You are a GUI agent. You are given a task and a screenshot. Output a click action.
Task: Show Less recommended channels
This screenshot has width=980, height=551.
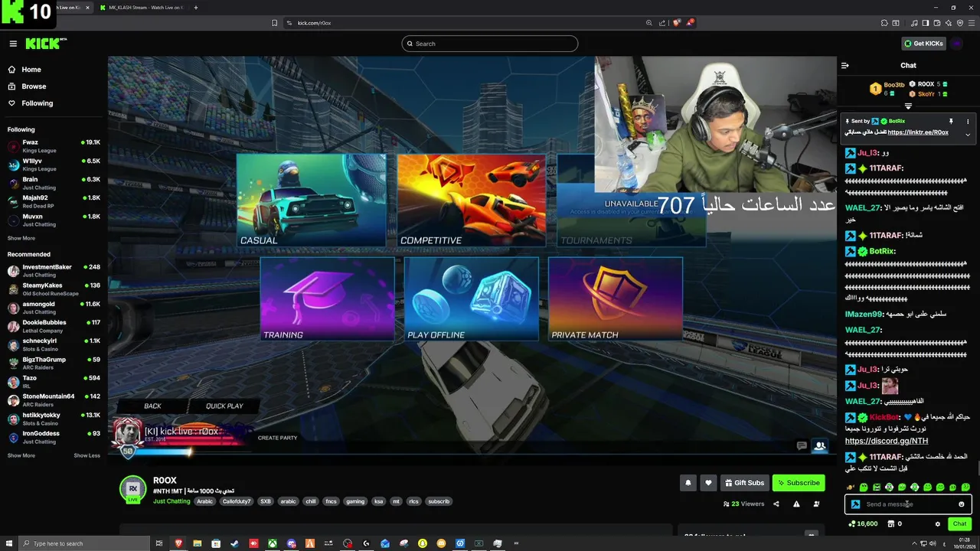[x=87, y=455]
